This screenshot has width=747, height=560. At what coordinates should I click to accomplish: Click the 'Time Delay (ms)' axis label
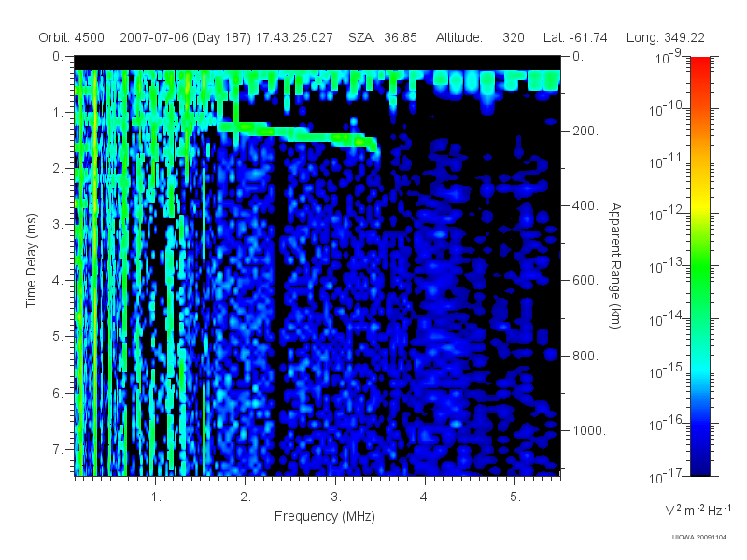click(x=31, y=260)
